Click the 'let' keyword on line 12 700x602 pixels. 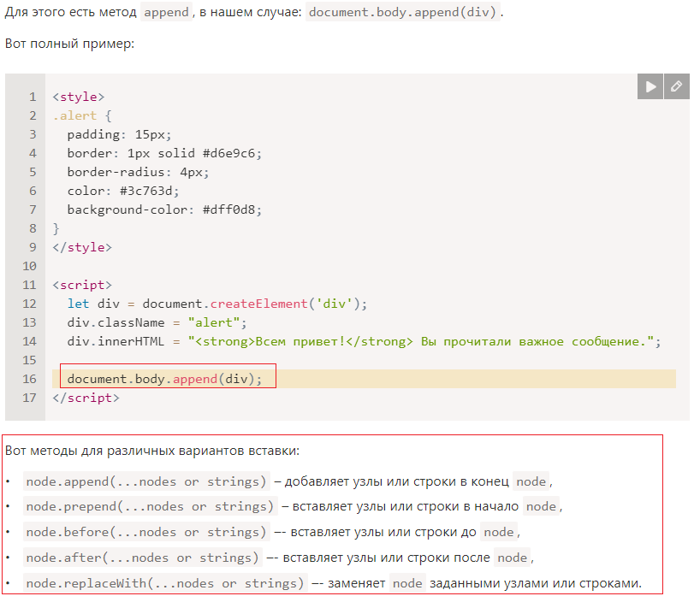click(78, 304)
